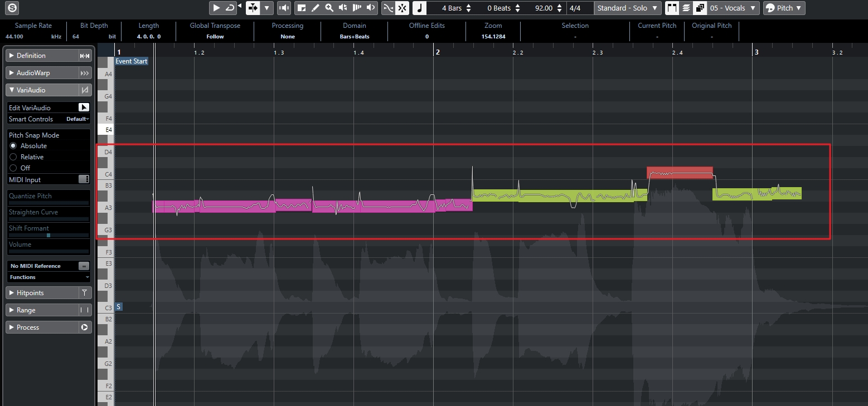This screenshot has height=406, width=868.
Task: Open the Pitch color scheme dropdown
Action: pos(784,8)
